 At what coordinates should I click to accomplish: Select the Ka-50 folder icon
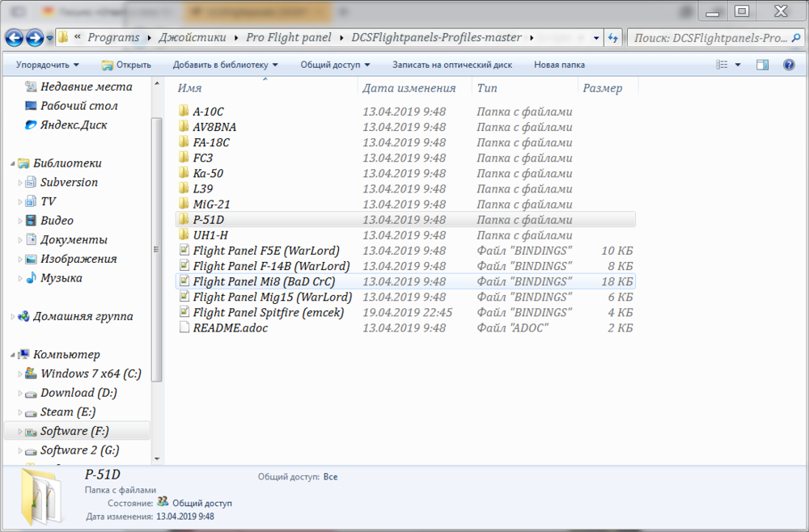[x=184, y=173]
